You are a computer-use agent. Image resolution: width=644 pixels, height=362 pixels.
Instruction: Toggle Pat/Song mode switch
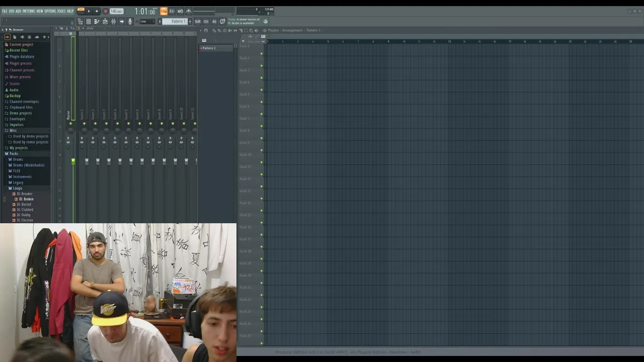[x=80, y=11]
